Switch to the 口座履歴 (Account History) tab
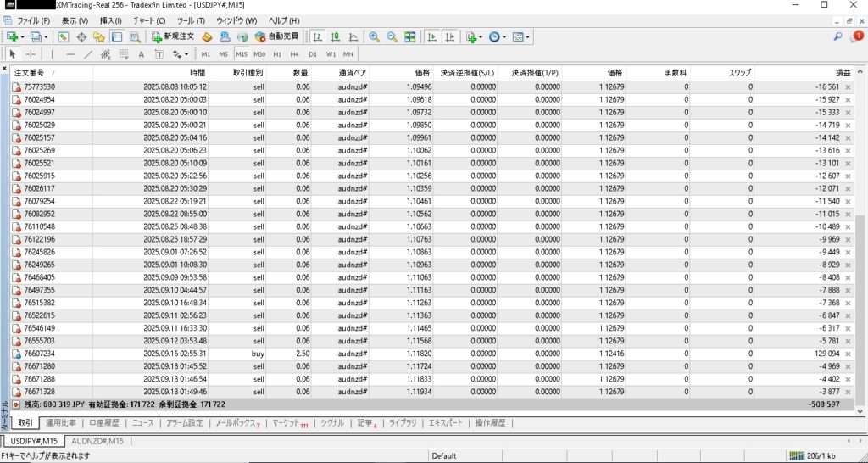 coord(103,422)
